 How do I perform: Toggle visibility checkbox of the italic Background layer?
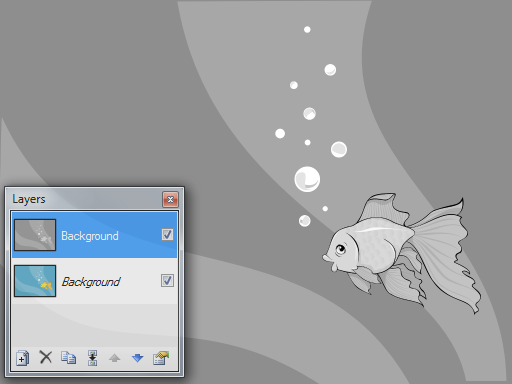167,281
